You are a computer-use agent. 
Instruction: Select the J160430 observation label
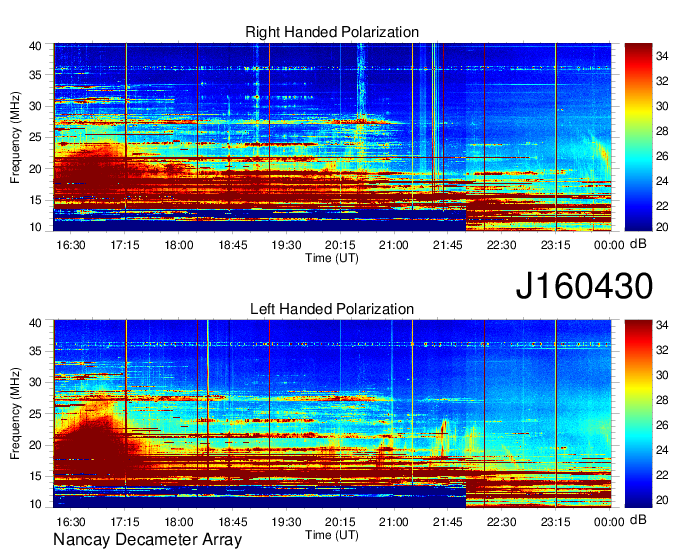584,286
